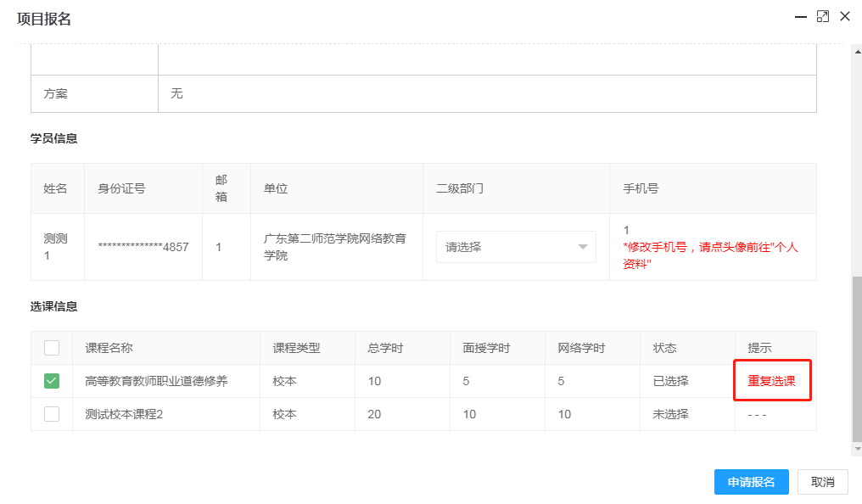862x504 pixels.
Task: Open the 请选择 department combo box
Action: (515, 247)
